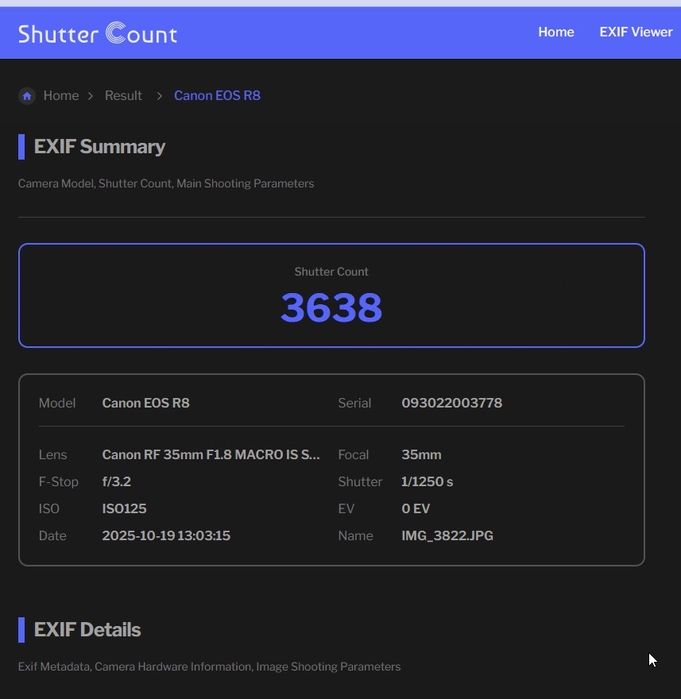Image resolution: width=681 pixels, height=699 pixels.
Task: Click the EXIF Details heading
Action: 87,630
